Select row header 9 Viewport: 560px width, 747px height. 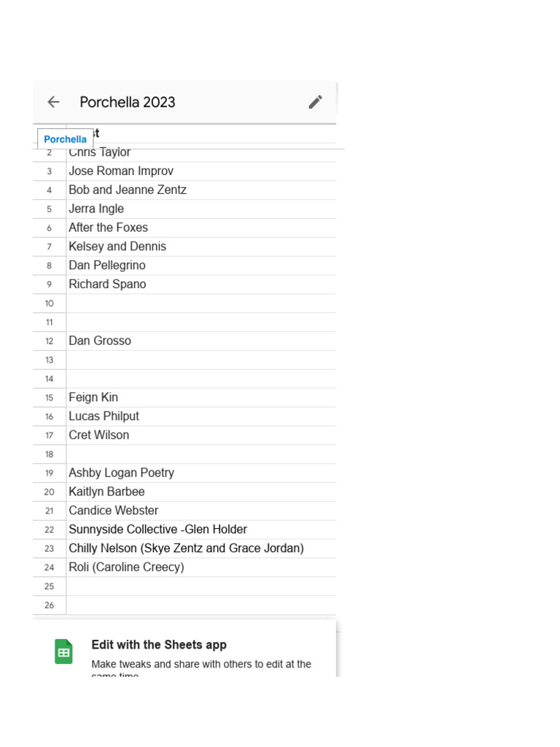tap(50, 285)
